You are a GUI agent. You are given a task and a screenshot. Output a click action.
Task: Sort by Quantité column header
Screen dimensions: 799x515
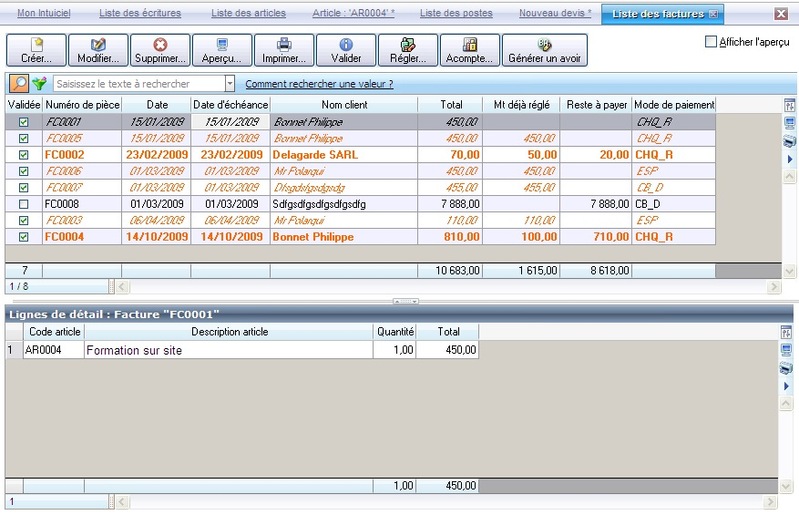click(x=395, y=332)
